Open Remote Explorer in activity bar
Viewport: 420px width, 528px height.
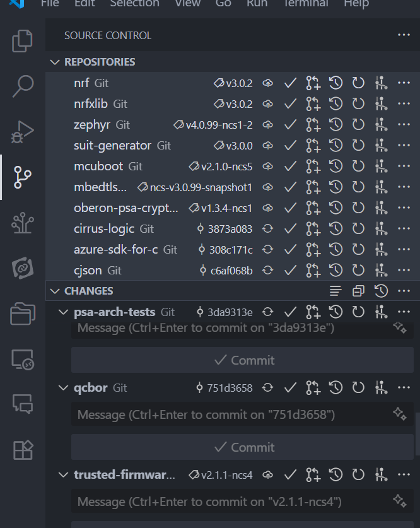tap(22, 360)
